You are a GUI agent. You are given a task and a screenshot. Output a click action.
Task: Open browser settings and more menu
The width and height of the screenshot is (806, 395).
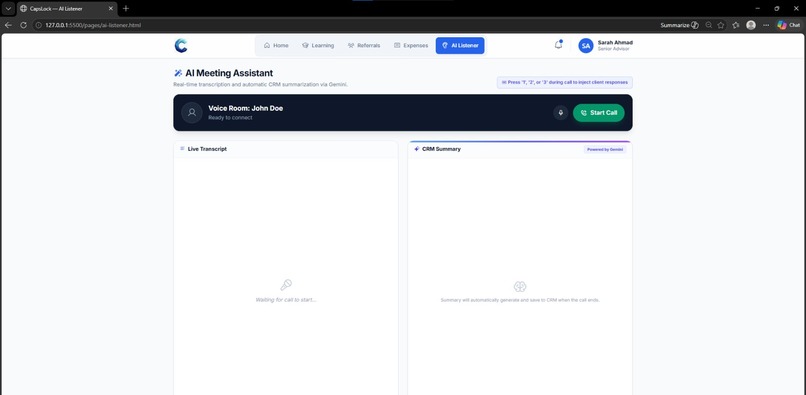coord(766,25)
